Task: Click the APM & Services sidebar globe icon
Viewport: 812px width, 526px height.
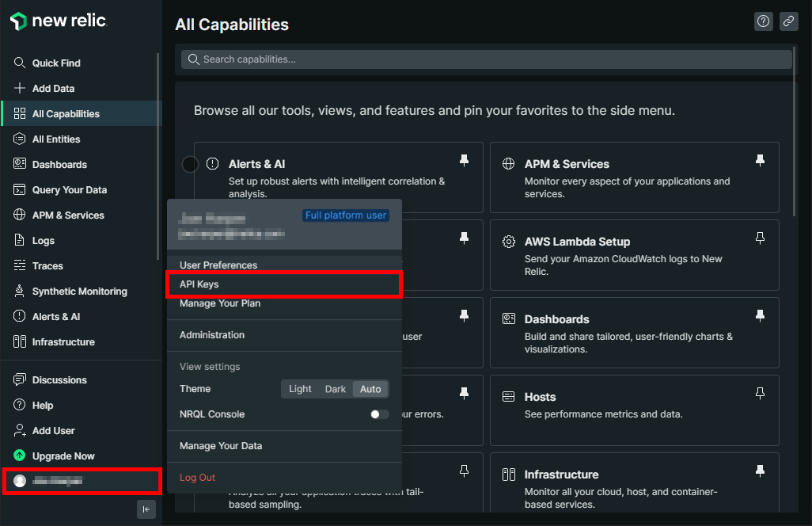Action: [20, 215]
